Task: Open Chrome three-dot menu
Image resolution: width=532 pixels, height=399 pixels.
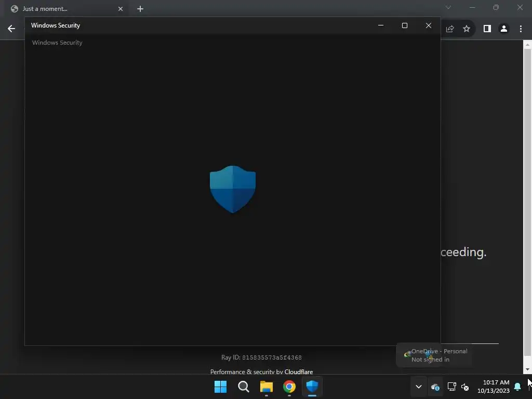Action: 521,29
